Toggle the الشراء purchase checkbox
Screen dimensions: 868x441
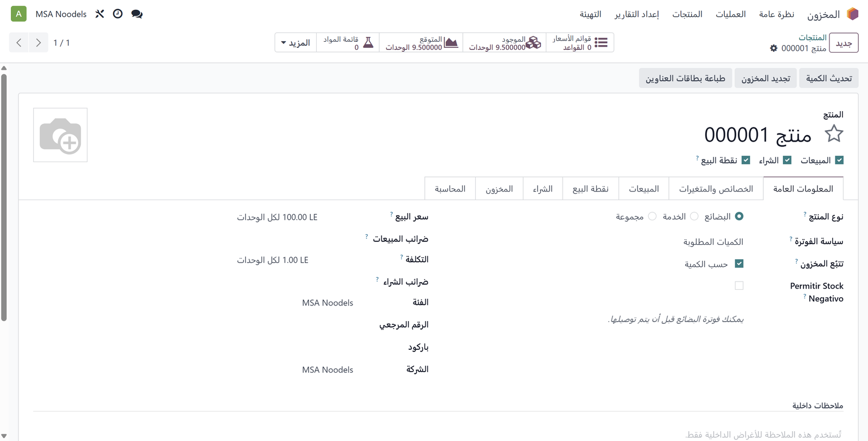pyautogui.click(x=787, y=160)
